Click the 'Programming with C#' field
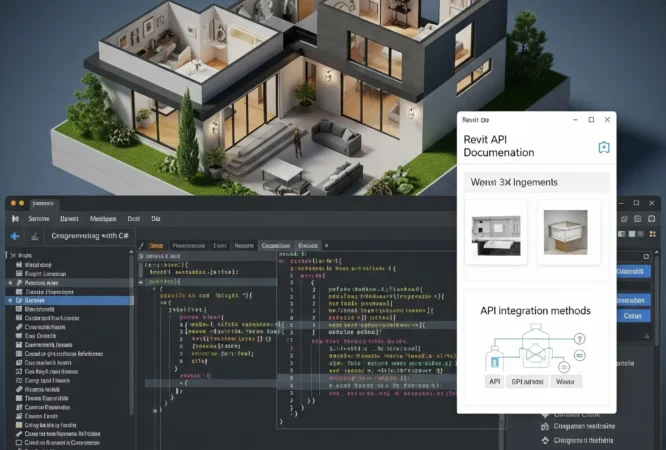This screenshot has height=450, width=666. [x=90, y=236]
